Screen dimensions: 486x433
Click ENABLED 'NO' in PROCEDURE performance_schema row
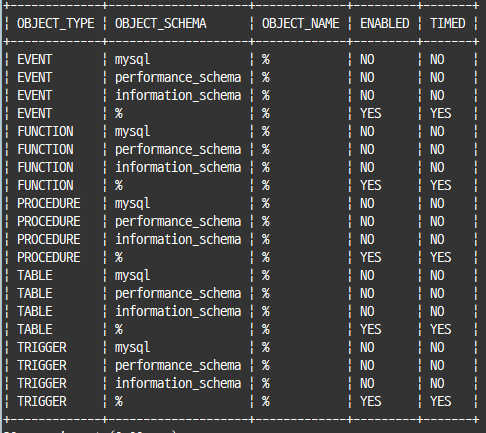pos(367,222)
